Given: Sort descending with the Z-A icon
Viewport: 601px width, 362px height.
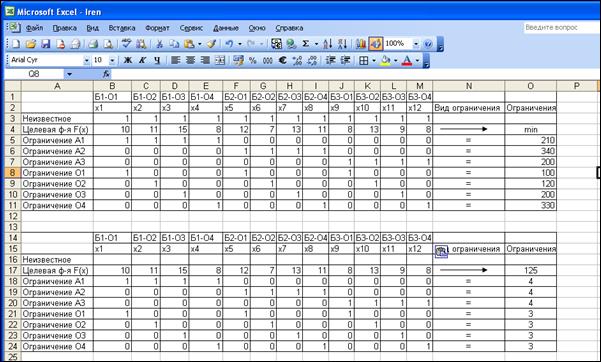Looking at the screenshot, I should pyautogui.click(x=342, y=44).
